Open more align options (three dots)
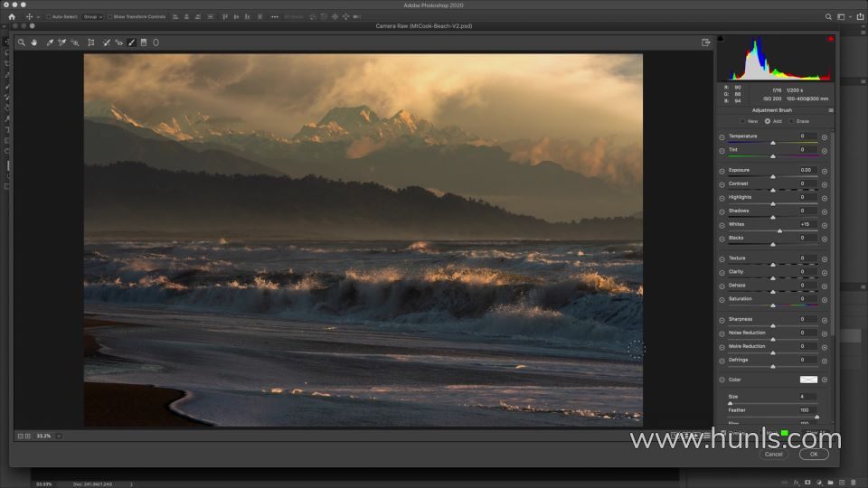This screenshot has width=868, height=488. click(275, 16)
